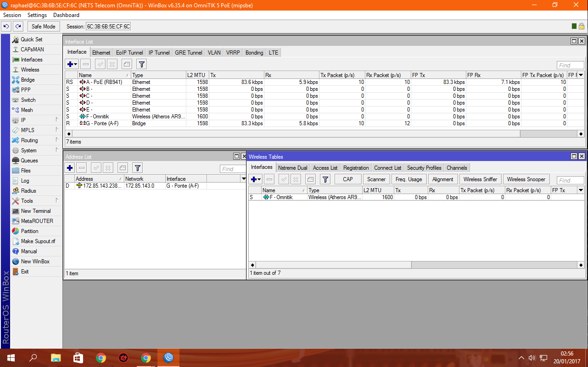Open the Mesh sidebar entry
The width and height of the screenshot is (588, 367).
tap(27, 110)
